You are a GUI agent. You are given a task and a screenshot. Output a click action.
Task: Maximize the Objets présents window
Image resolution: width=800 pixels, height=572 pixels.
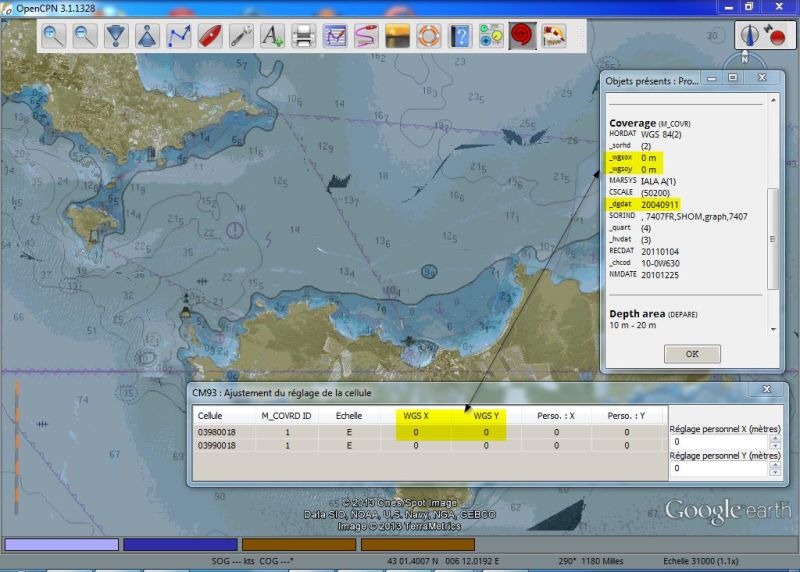point(733,78)
